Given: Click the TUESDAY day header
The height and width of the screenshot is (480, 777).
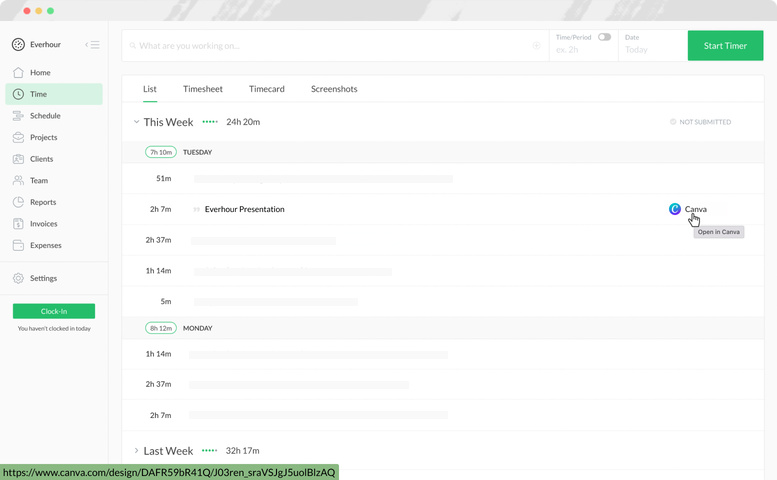Looking at the screenshot, I should coord(197,152).
